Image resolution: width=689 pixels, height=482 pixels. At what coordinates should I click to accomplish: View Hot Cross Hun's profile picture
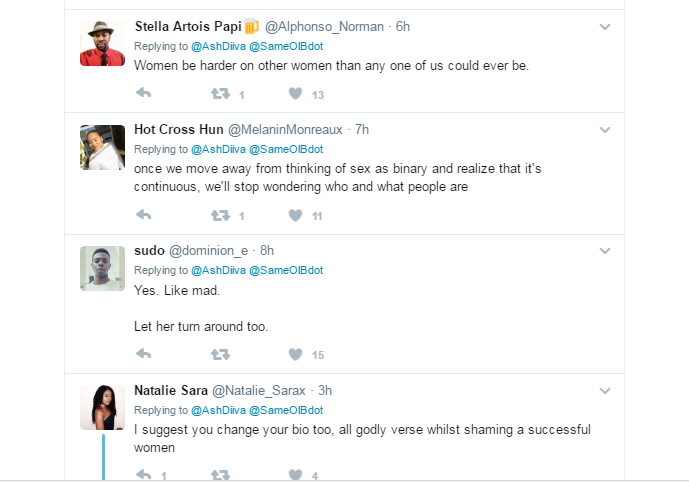point(102,147)
